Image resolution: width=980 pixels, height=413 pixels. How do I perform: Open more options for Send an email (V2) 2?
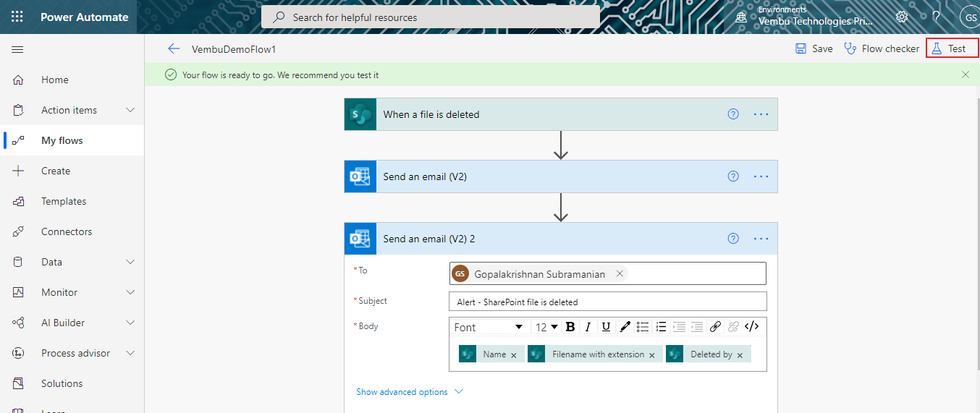pyautogui.click(x=761, y=239)
